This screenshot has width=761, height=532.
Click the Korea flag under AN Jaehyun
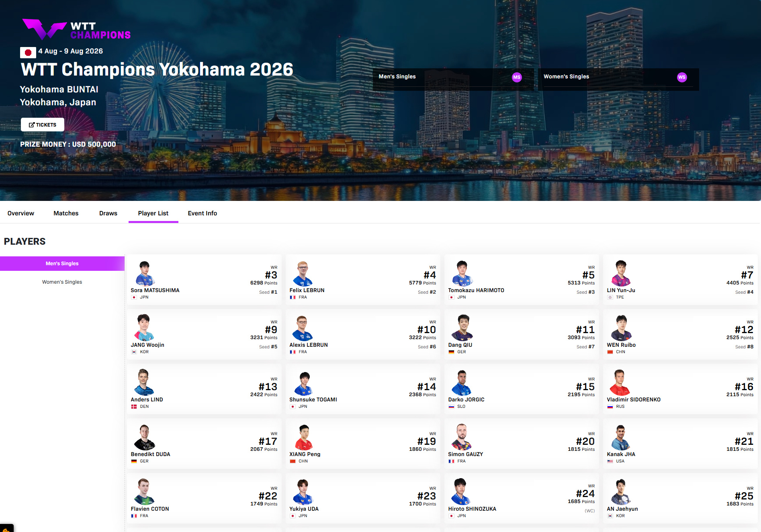point(610,516)
